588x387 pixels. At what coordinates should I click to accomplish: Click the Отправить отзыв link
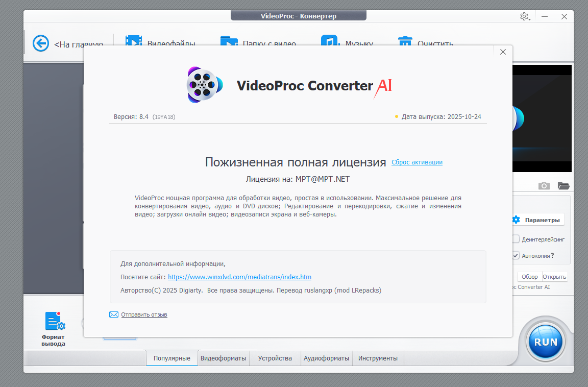point(144,315)
